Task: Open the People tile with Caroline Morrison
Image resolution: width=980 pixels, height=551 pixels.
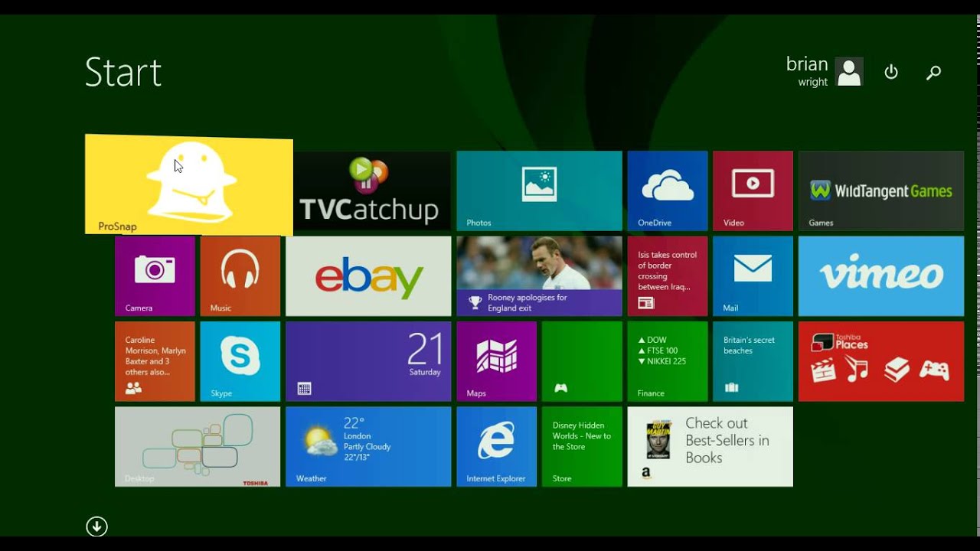Action: pyautogui.click(x=155, y=361)
